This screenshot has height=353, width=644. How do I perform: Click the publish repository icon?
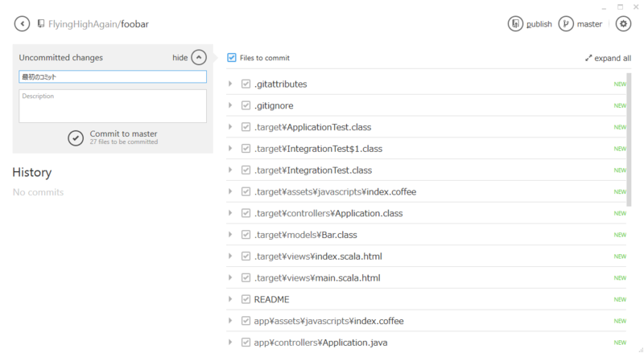[x=516, y=24]
